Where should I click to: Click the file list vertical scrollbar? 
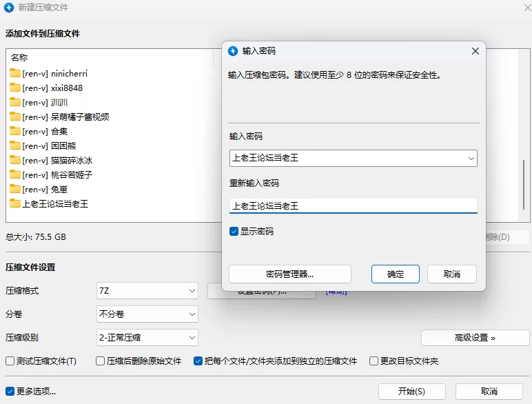coord(524,184)
